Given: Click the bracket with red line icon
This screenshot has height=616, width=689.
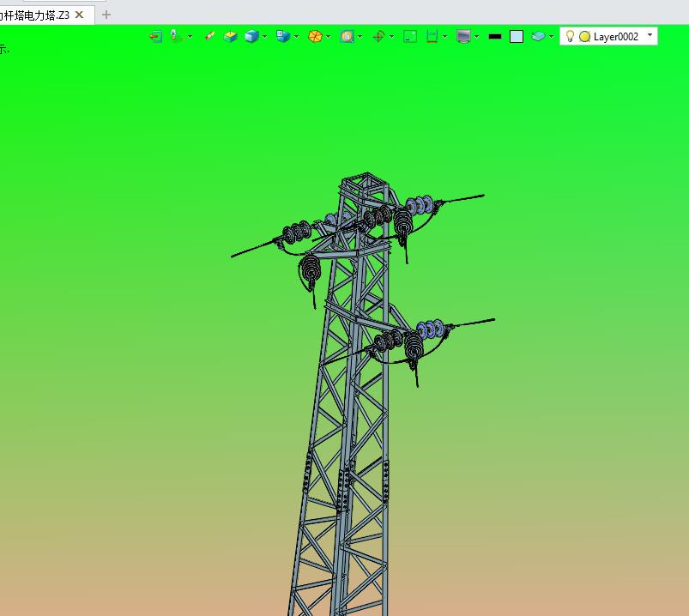Looking at the screenshot, I should point(432,36).
